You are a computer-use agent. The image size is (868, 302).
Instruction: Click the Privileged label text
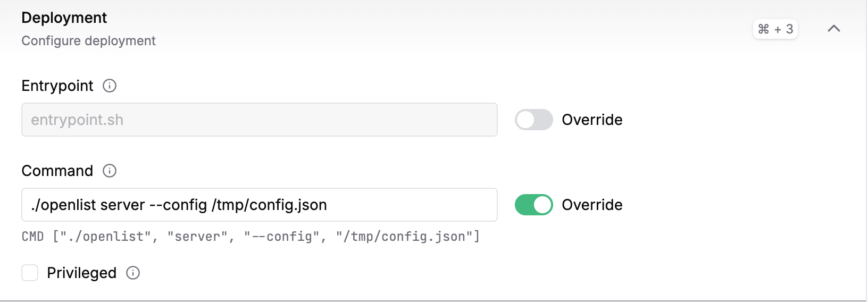pos(81,273)
